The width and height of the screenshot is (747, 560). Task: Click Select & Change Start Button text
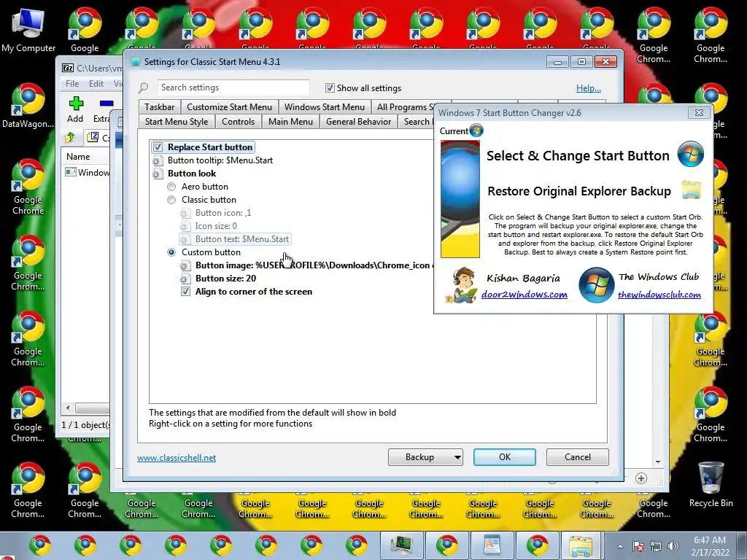point(578,156)
